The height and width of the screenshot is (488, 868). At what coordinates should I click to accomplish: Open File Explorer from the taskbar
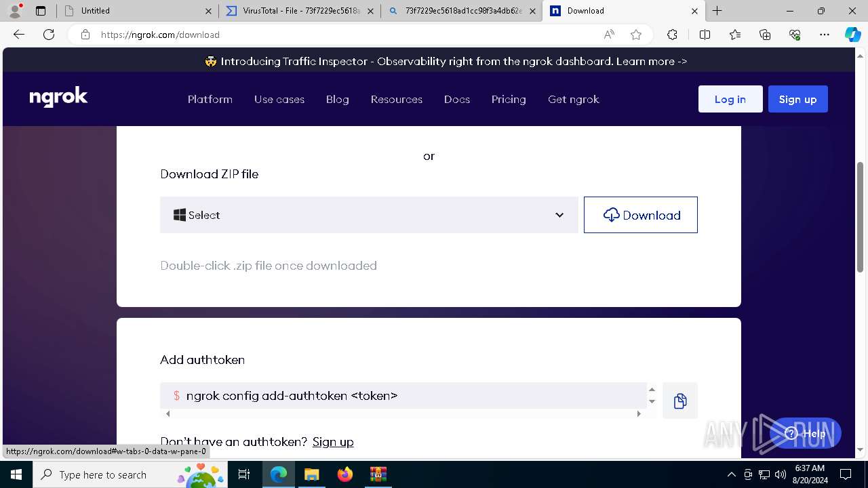[312, 474]
